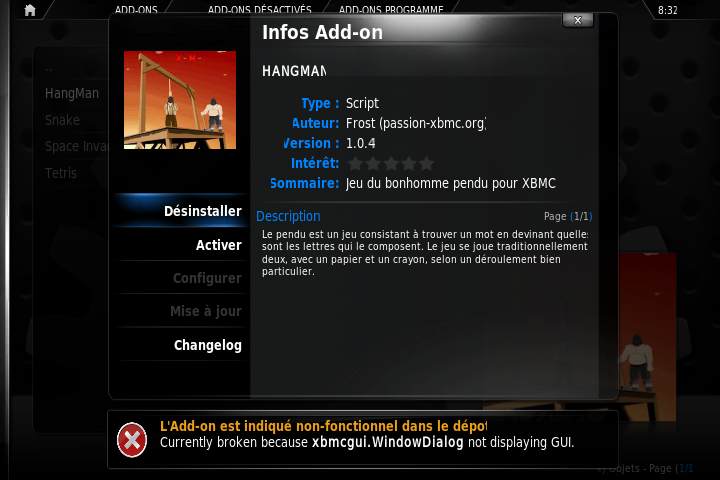The height and width of the screenshot is (480, 720).
Task: Select HangMan in the add-on list
Action: 72,93
